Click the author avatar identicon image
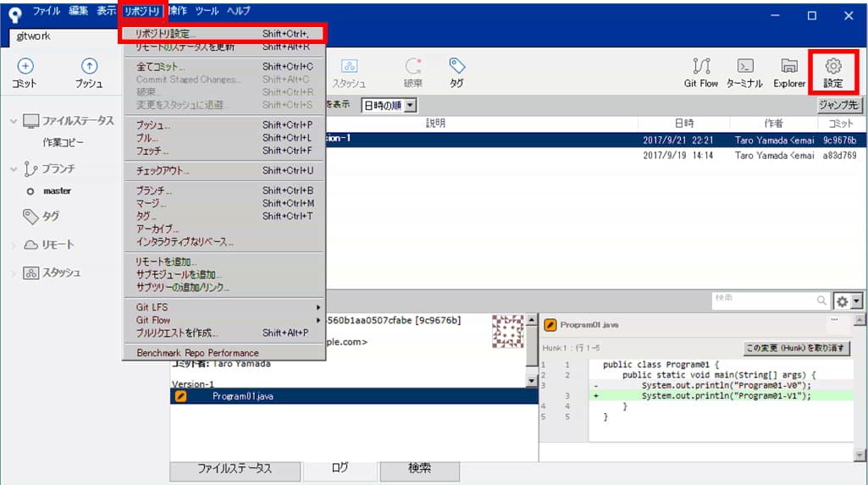 click(x=507, y=331)
